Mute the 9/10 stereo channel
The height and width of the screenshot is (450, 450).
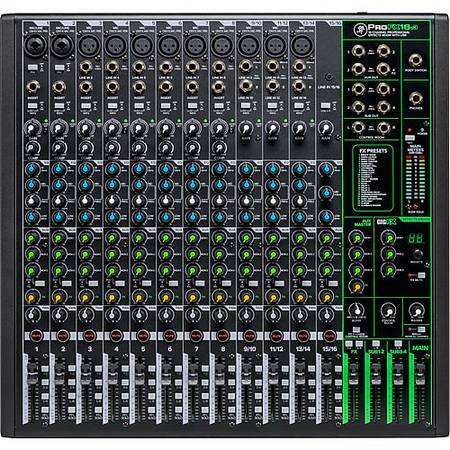tap(249, 336)
